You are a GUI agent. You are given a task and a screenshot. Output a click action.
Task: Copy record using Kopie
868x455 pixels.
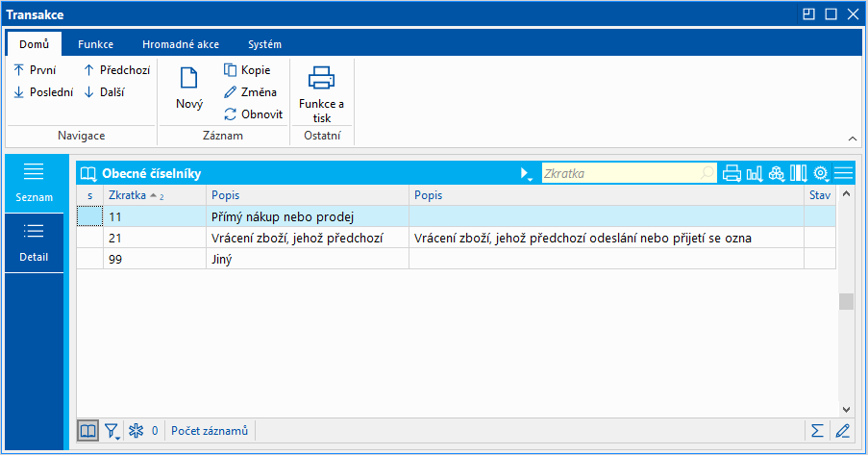247,70
